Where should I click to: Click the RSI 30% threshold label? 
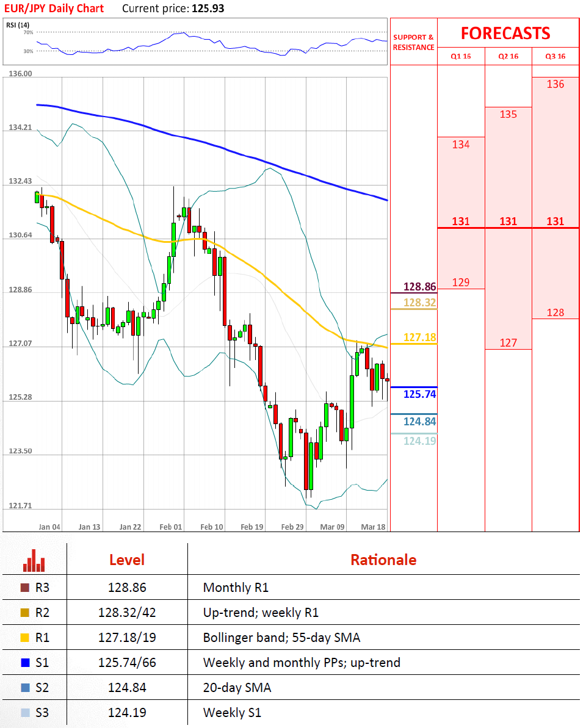(28, 51)
